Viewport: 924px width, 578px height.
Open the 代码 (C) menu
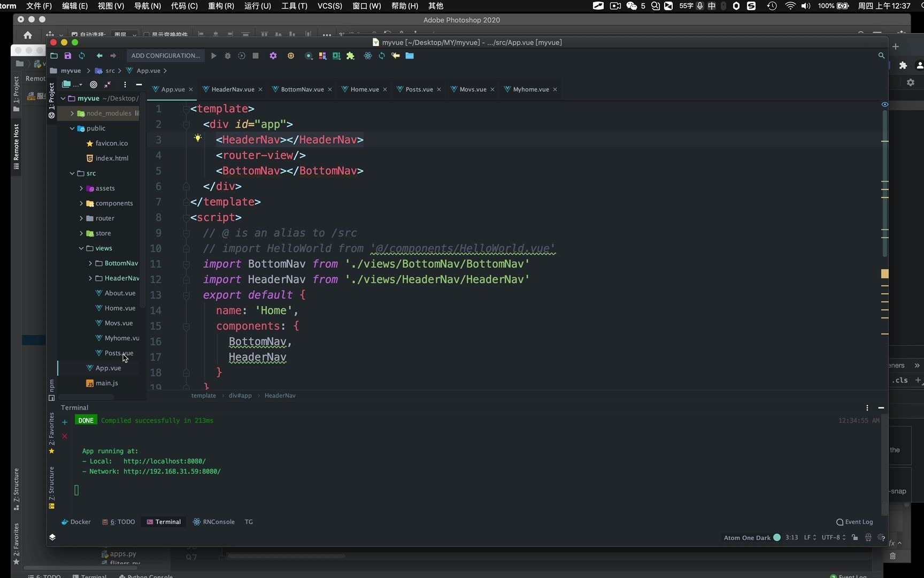pyautogui.click(x=184, y=6)
